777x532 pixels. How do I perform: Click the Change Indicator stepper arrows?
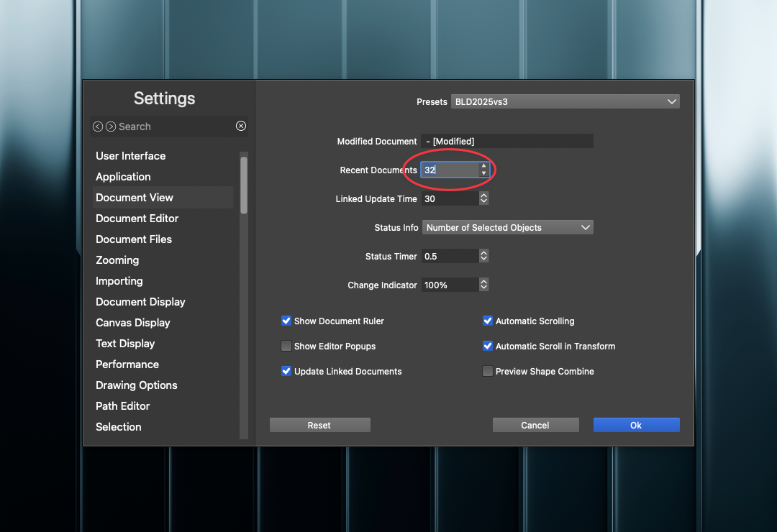tap(483, 285)
